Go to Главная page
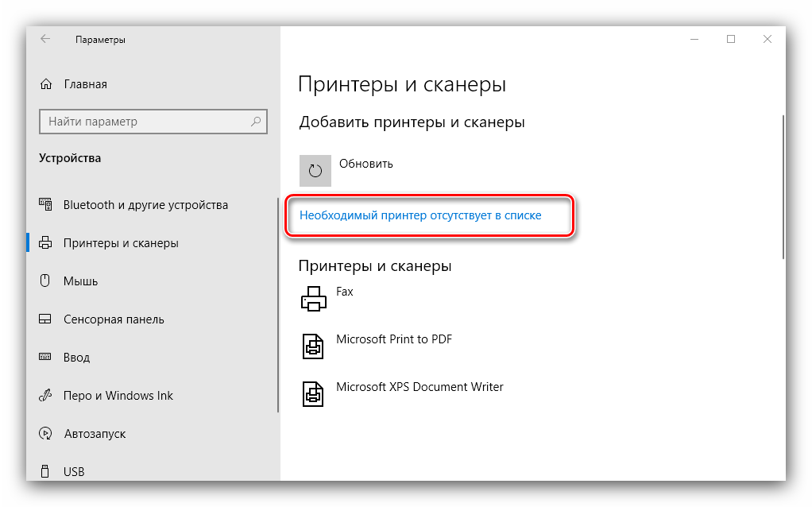Viewport: 812px width, 507px height. coord(86,84)
